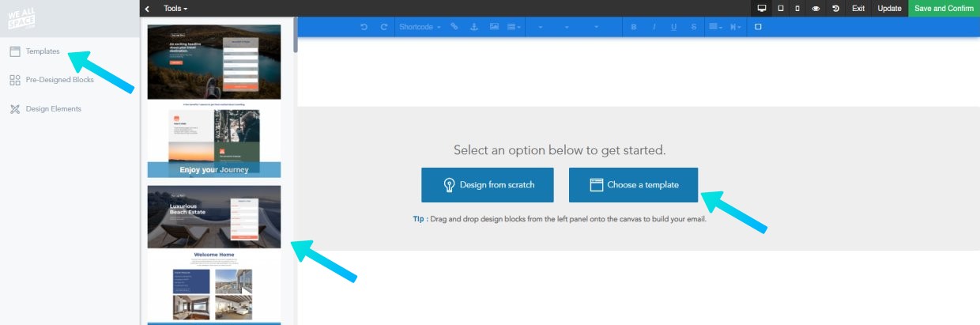Click the insert image icon
Screen dimensions: 980x325
click(x=494, y=27)
